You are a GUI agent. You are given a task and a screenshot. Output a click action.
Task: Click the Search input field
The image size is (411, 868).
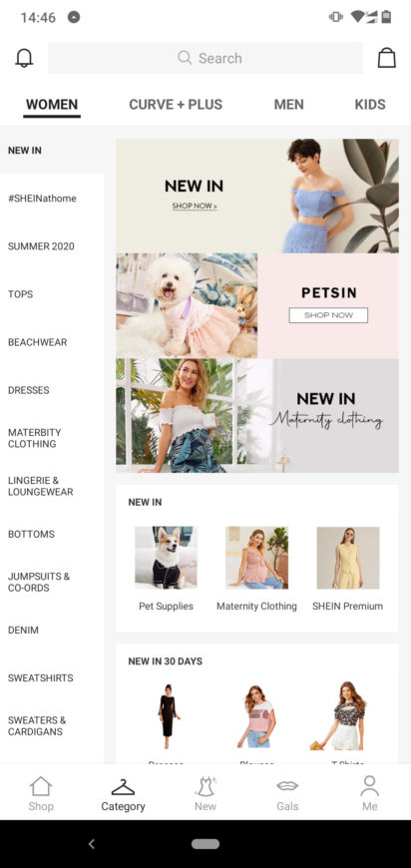pos(205,58)
